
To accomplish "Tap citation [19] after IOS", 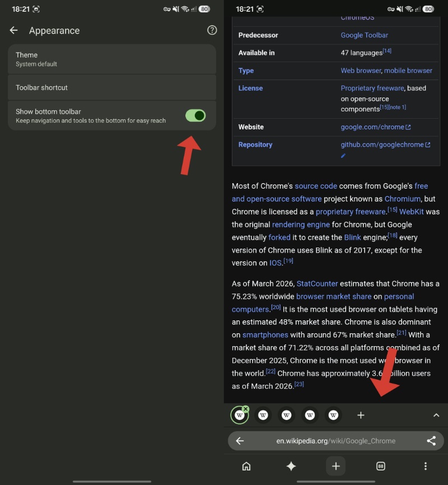I will (288, 261).
